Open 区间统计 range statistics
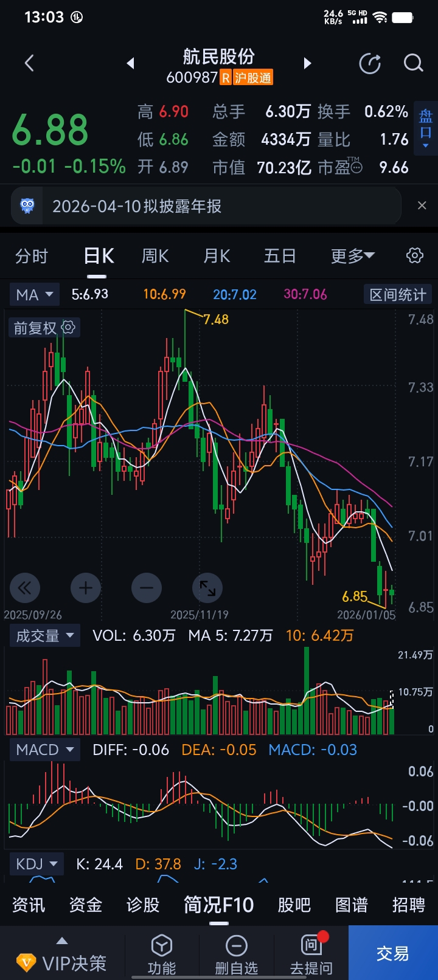438x980 pixels. [398, 295]
